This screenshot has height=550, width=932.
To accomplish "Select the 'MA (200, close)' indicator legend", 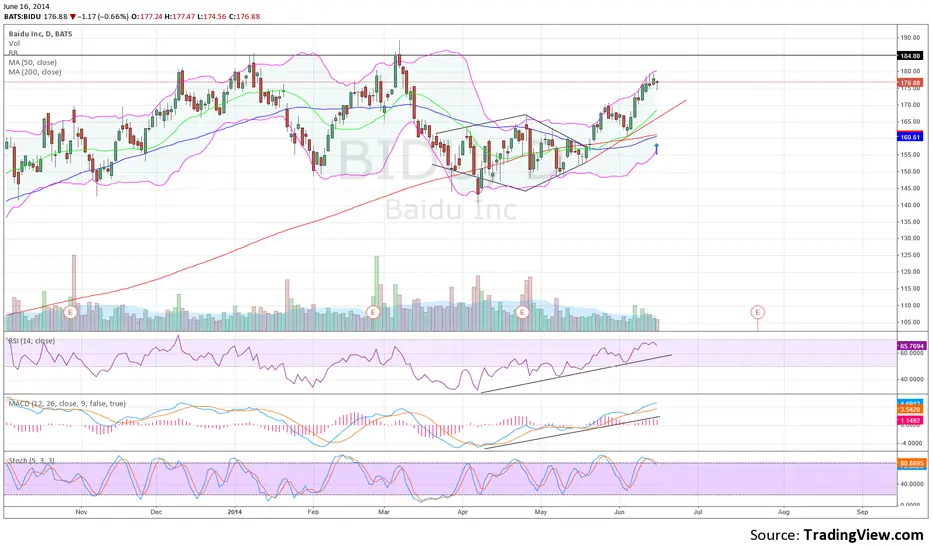I will (x=34, y=72).
